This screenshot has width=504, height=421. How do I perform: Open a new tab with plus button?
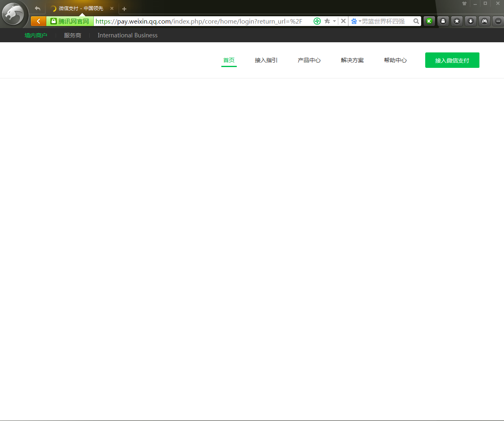click(124, 9)
